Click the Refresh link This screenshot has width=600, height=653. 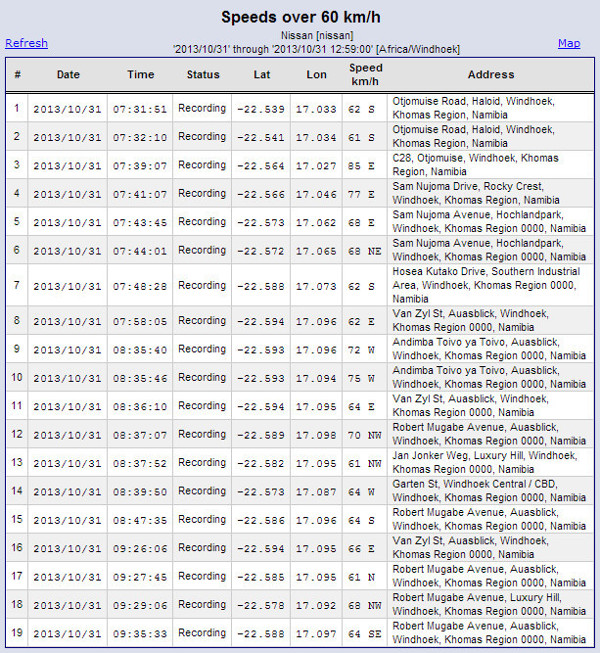tap(26, 43)
